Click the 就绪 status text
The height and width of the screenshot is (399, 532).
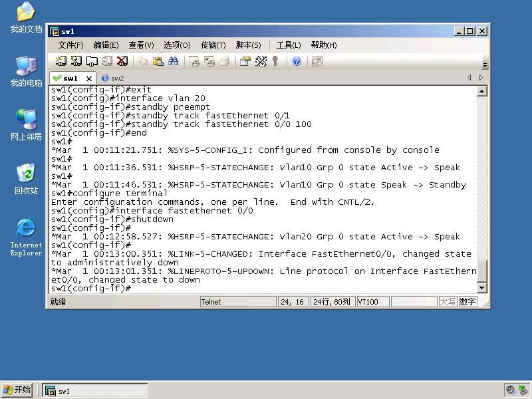pos(58,302)
